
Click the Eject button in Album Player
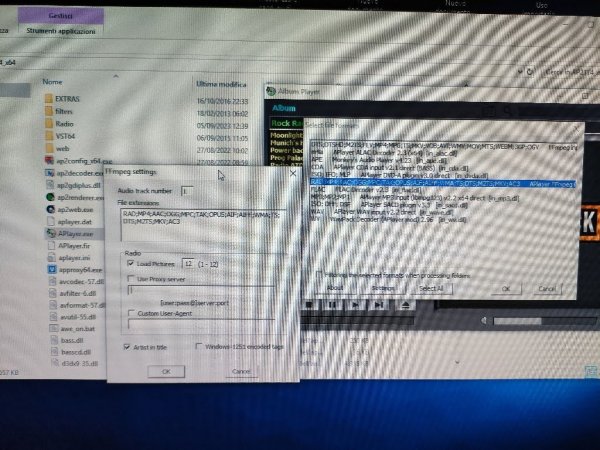(406, 305)
